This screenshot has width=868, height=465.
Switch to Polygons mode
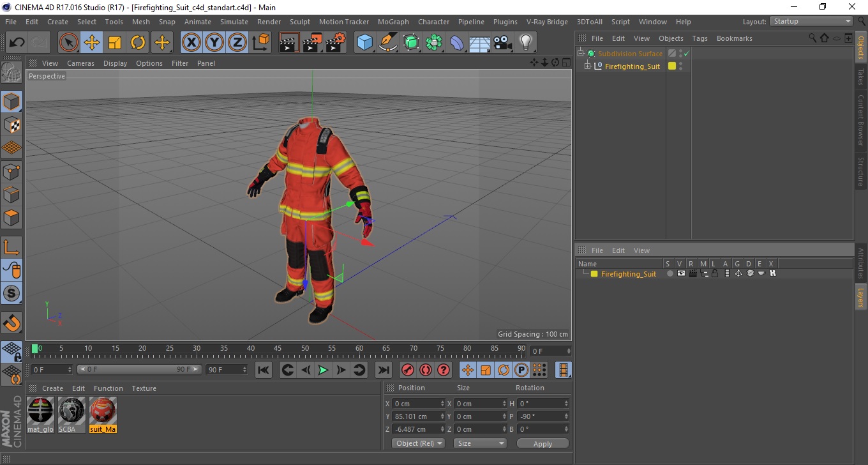(11, 217)
